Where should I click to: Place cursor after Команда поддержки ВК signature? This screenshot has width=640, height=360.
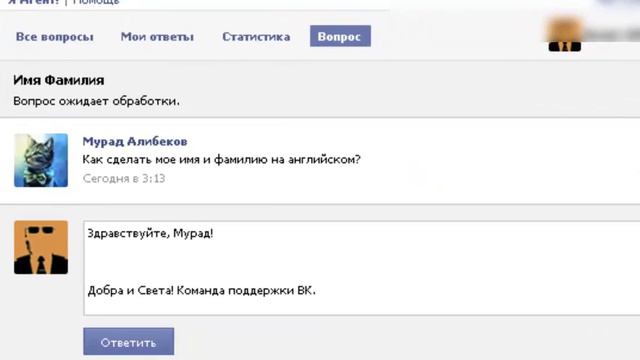(316, 291)
